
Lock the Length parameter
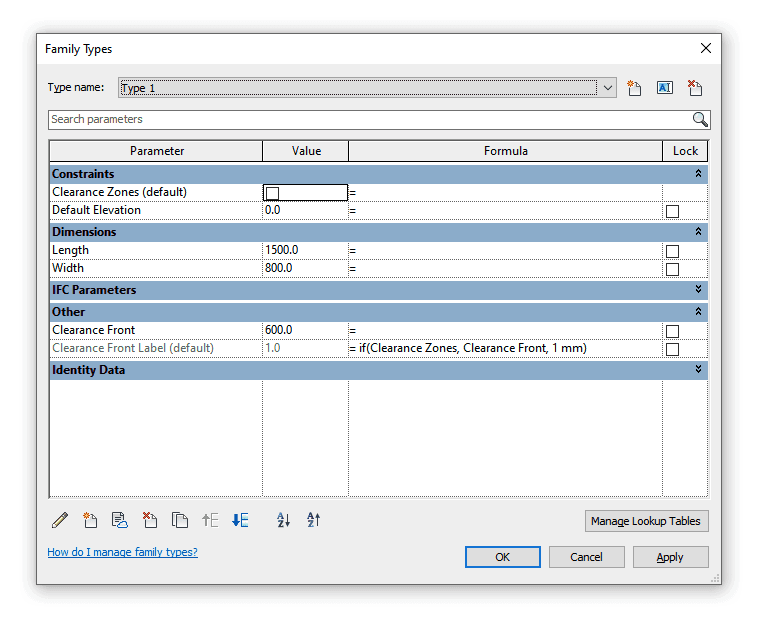click(x=672, y=251)
